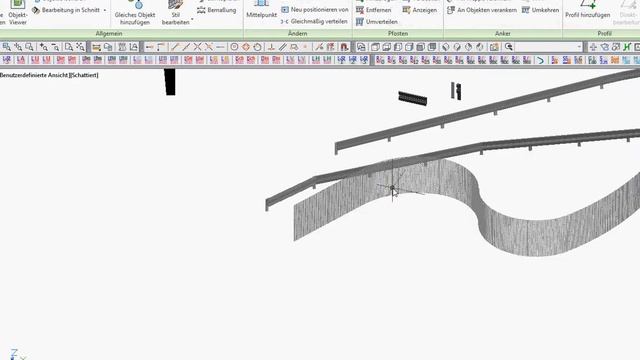This screenshot has height=360, width=640.
Task: Open the Profil panel title
Action: (x=604, y=33)
